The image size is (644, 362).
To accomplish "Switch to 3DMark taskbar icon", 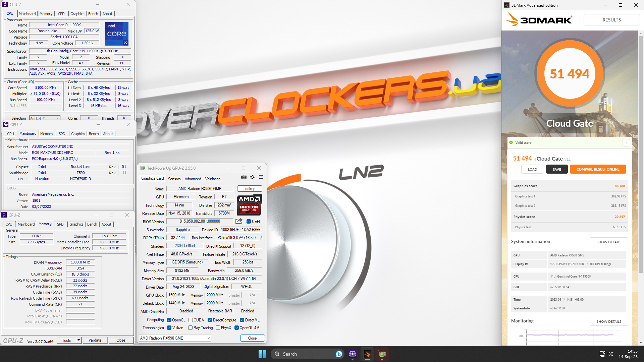I will pyautogui.click(x=367, y=354).
